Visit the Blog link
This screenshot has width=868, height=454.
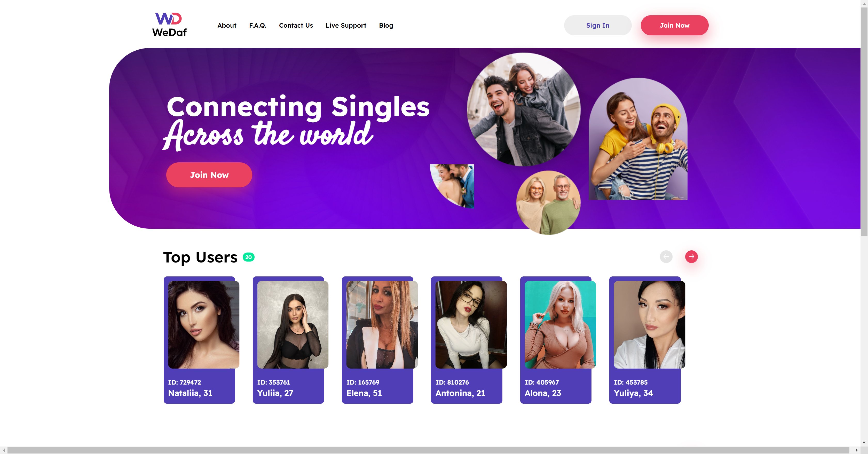(386, 25)
